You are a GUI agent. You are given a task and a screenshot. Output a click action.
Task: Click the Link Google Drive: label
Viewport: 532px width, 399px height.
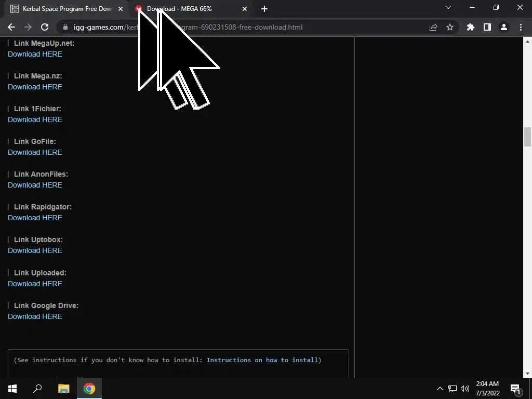46,305
